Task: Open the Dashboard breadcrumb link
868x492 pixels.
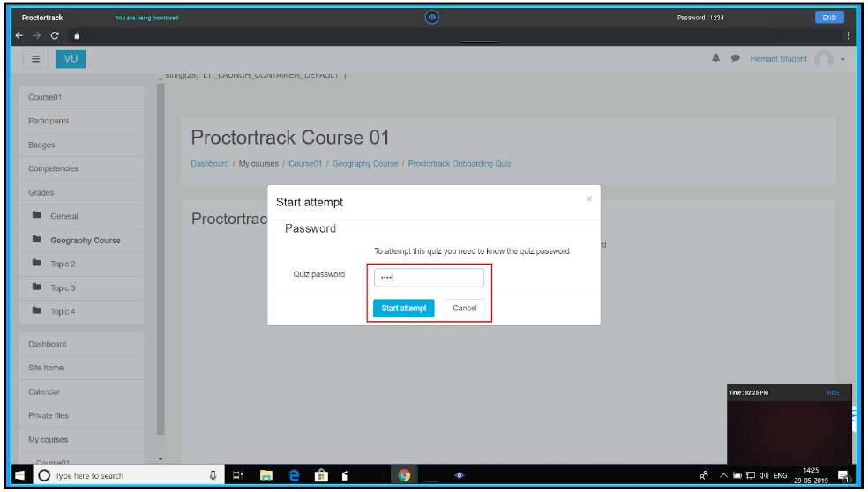Action: [210, 164]
